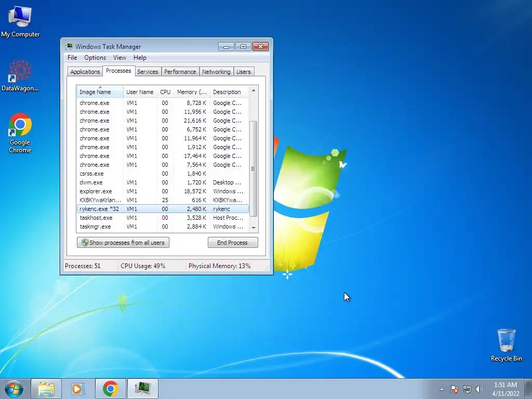Select chrome.exe row using 11,964 K

(163, 138)
